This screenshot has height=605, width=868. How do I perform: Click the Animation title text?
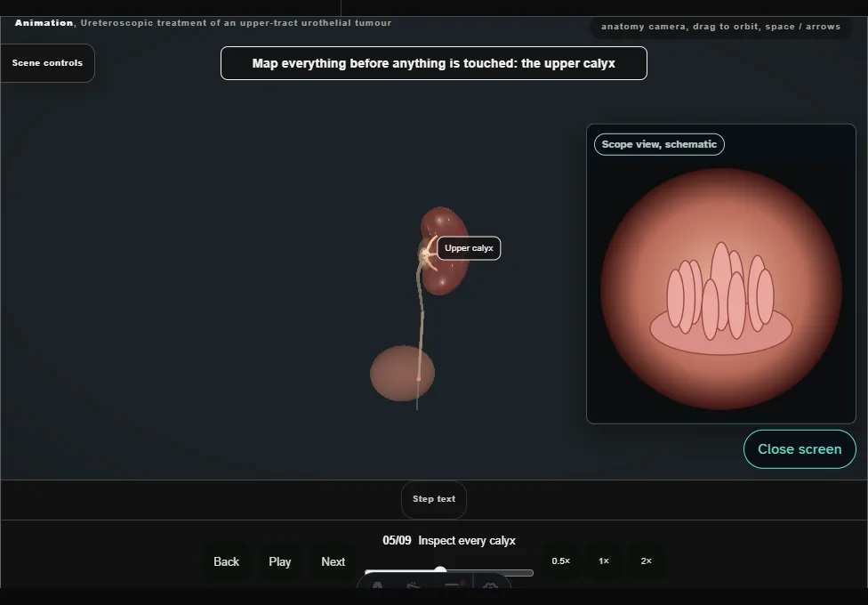203,23
